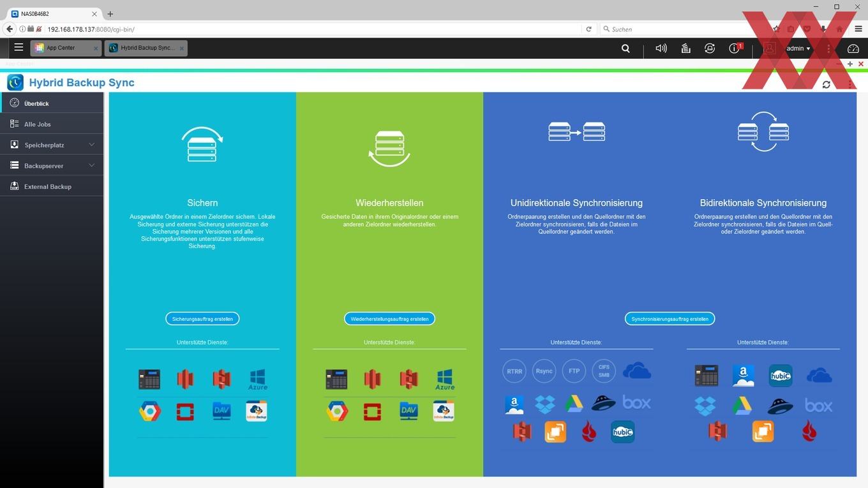Expand the Backupserver sidebar section
The width and height of the screenshot is (868, 488).
pyautogui.click(x=52, y=165)
